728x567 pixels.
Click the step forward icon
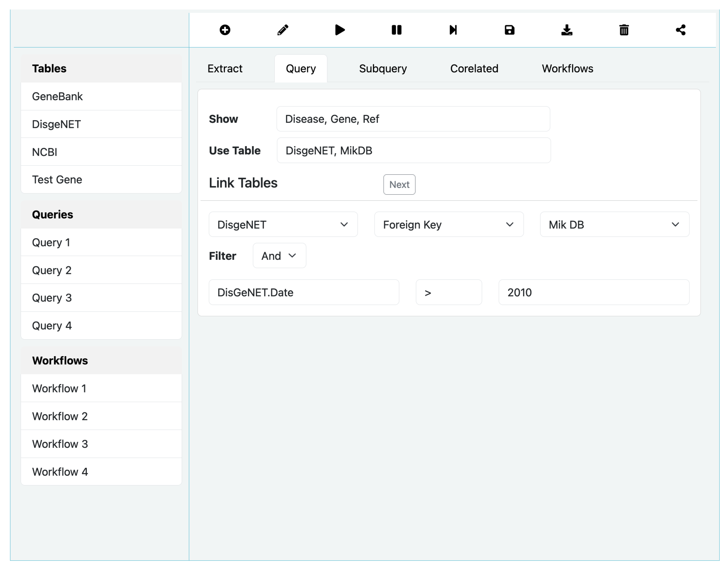pyautogui.click(x=453, y=30)
